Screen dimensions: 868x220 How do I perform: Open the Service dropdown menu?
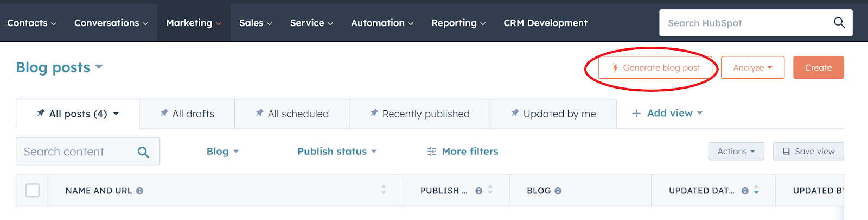click(311, 23)
